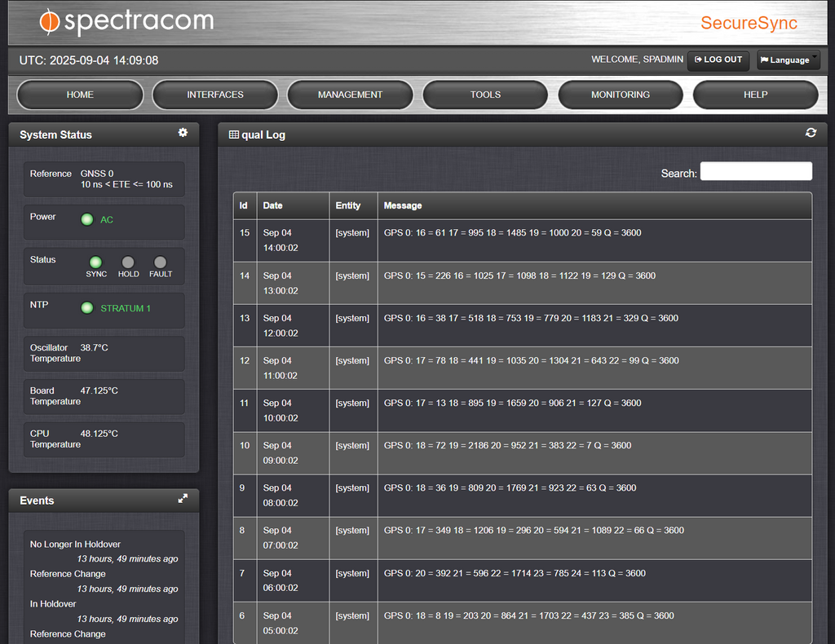Select log row Id 15
The image size is (835, 644).
[x=523, y=240]
